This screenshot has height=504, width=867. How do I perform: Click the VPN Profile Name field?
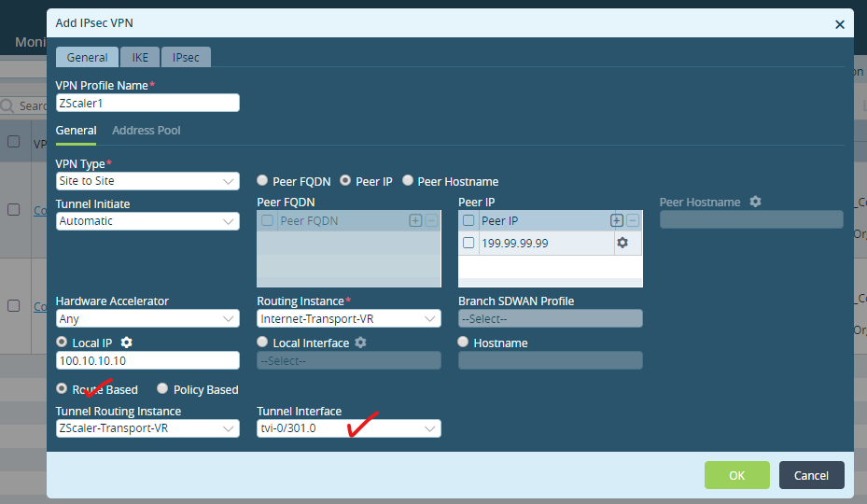[147, 103]
